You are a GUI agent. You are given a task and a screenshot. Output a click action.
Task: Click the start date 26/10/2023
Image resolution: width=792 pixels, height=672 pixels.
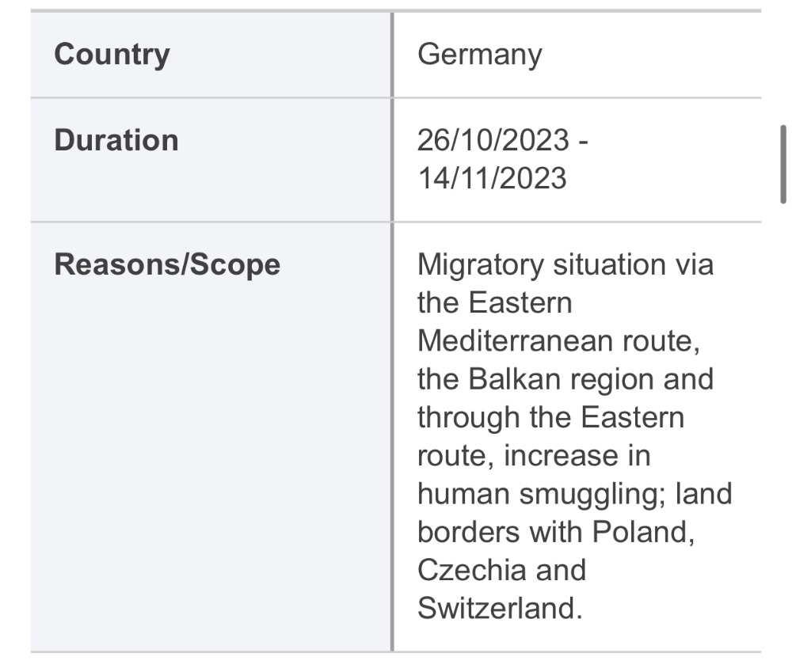(x=493, y=140)
